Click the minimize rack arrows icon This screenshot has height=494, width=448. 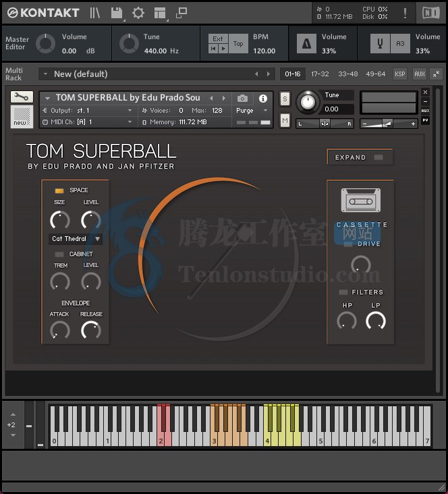pos(437,74)
